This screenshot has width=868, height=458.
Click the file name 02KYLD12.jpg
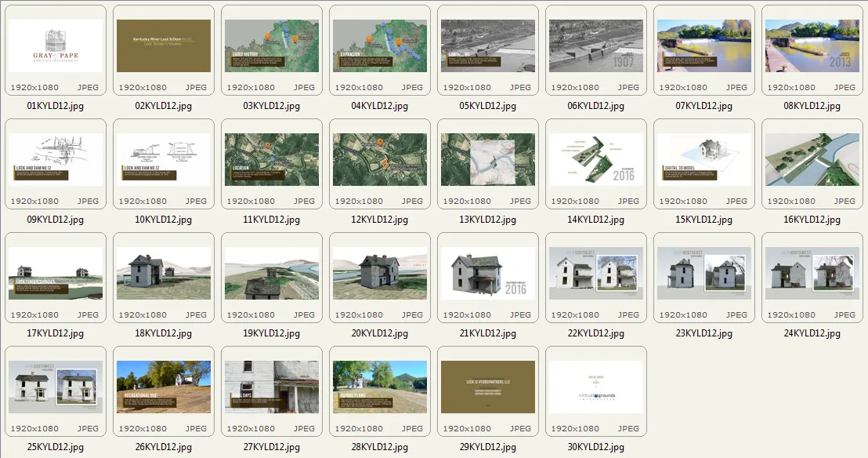coord(163,106)
